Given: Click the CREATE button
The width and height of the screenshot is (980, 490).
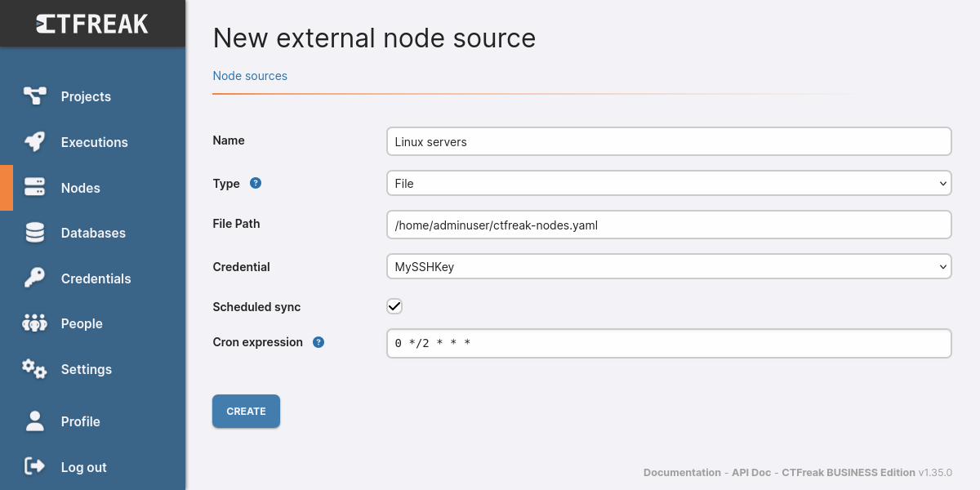Looking at the screenshot, I should (246, 411).
